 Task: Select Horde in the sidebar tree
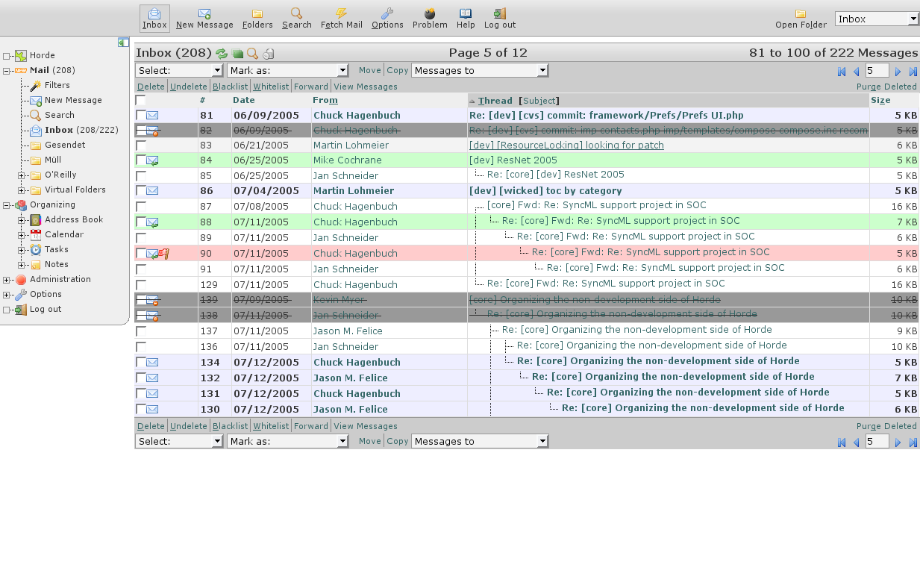click(43, 56)
